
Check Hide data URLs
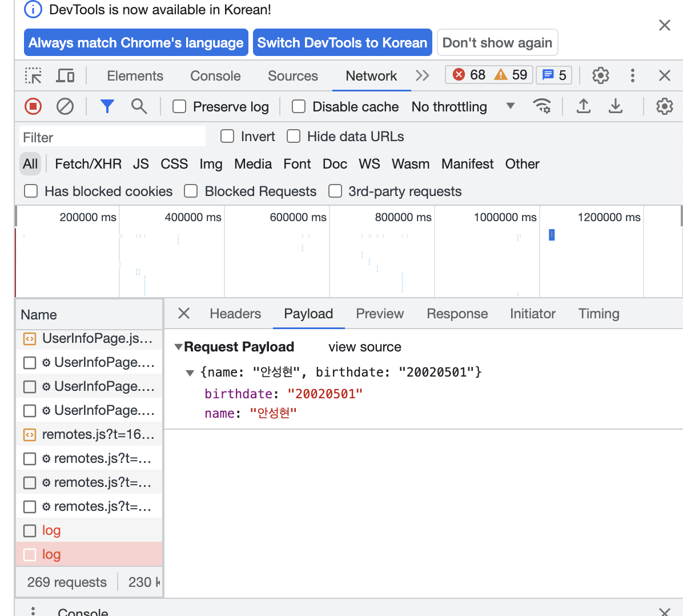pos(293,136)
